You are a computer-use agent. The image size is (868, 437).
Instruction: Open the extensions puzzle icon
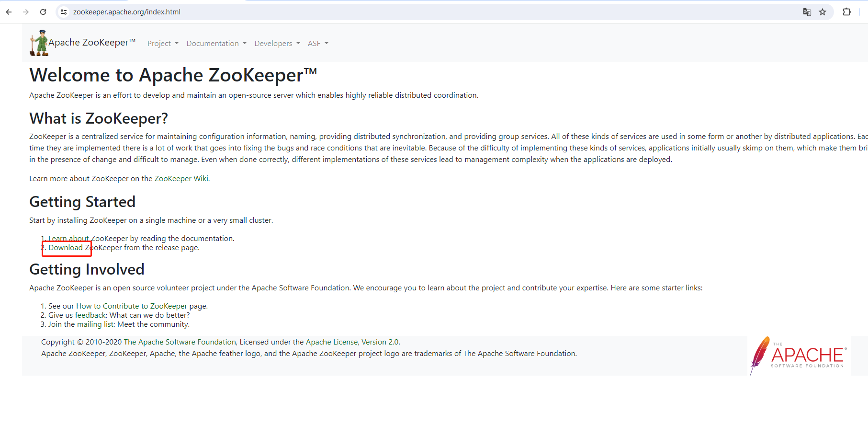tap(846, 12)
